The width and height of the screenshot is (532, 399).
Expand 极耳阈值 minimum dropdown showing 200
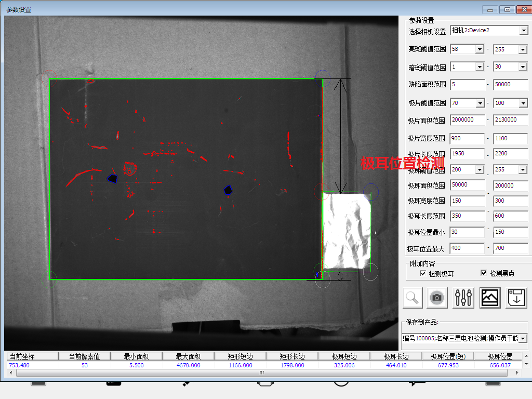pos(480,170)
